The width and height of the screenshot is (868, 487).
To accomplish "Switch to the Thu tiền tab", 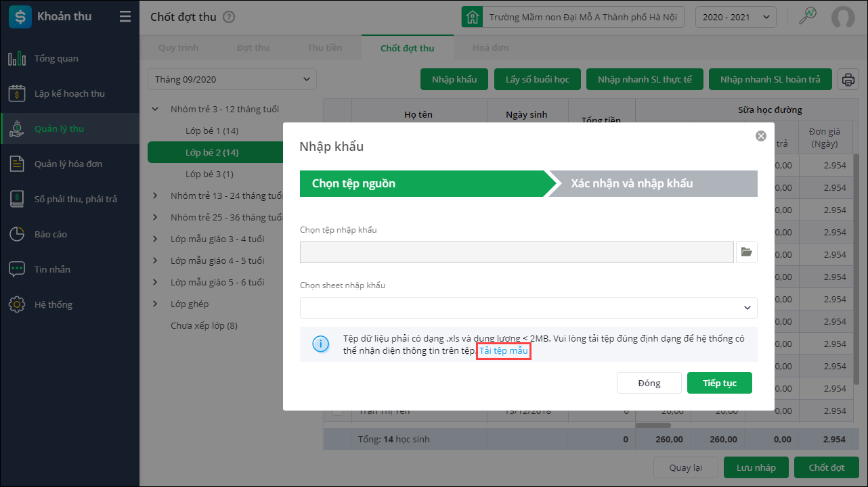I will point(325,48).
